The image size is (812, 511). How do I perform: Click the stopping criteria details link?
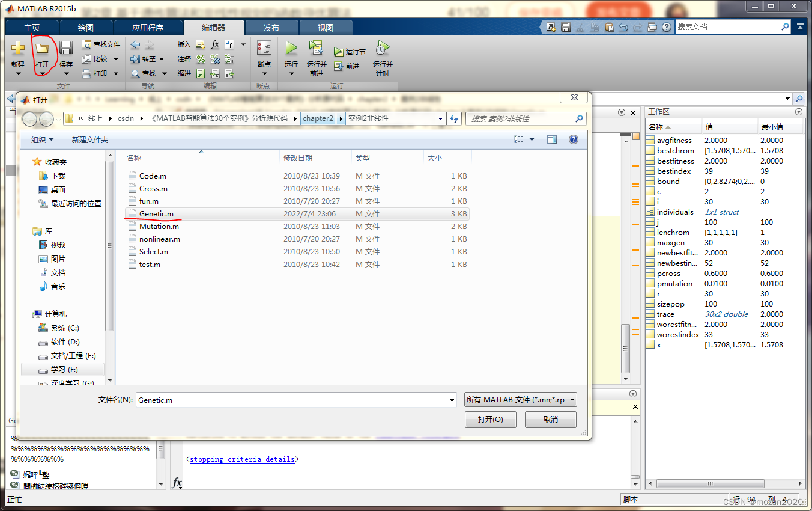point(243,459)
